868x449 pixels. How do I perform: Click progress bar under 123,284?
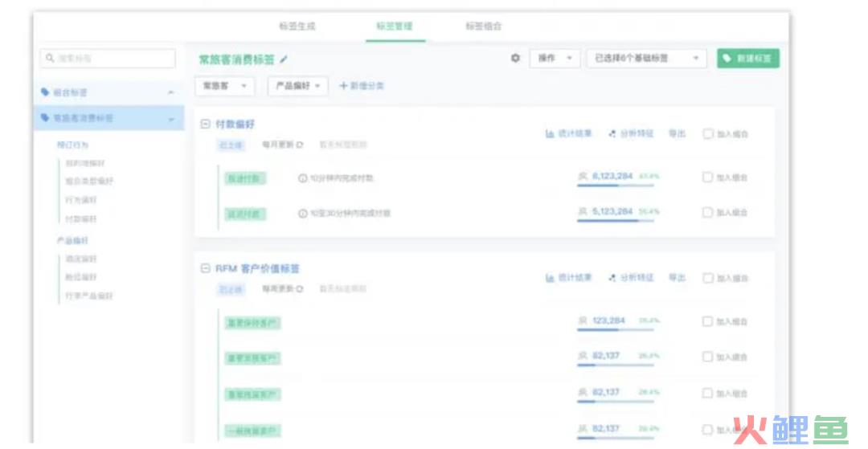616,329
